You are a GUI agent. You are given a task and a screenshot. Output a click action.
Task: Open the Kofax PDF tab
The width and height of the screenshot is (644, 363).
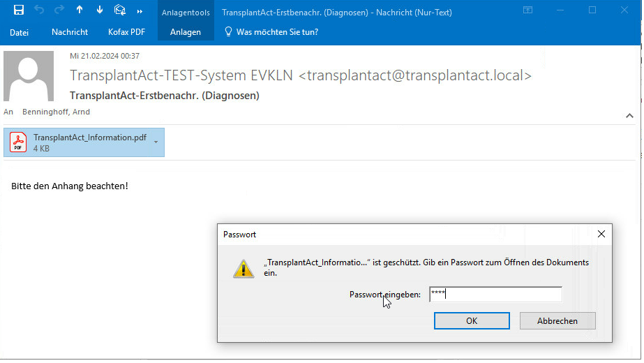pos(128,32)
